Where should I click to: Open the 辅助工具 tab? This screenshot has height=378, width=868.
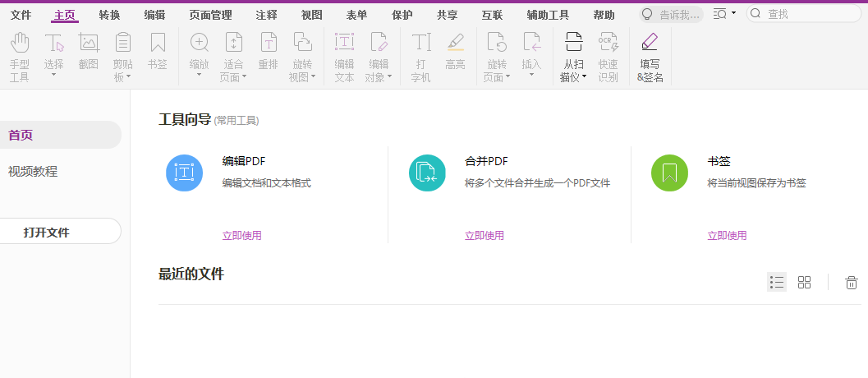click(548, 15)
